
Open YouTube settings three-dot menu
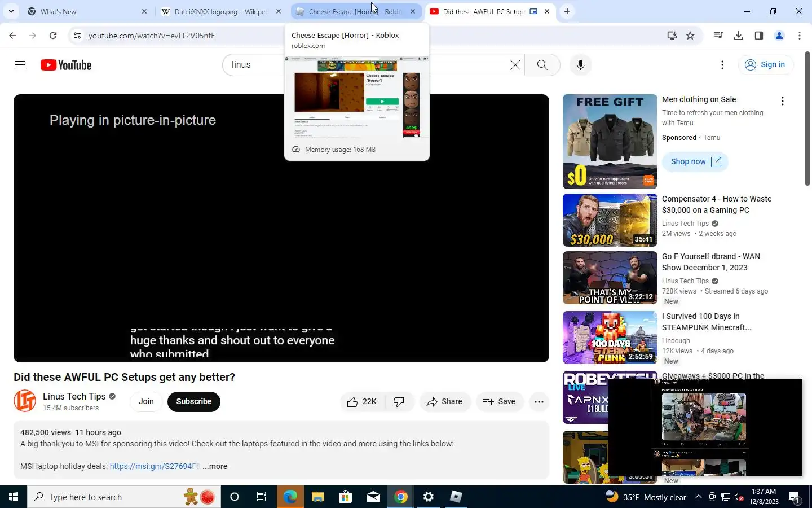pos(722,65)
